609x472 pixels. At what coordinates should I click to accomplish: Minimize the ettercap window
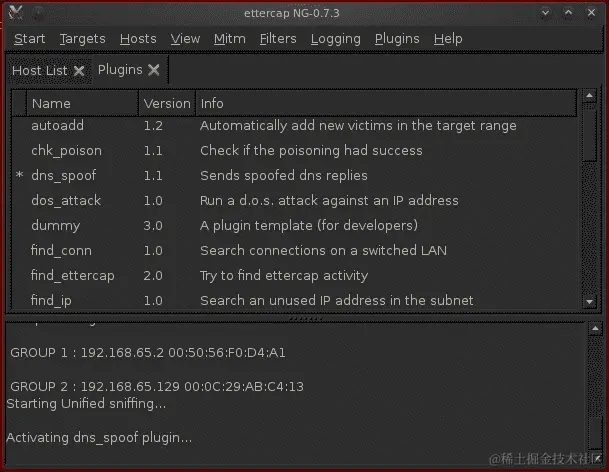pos(545,12)
